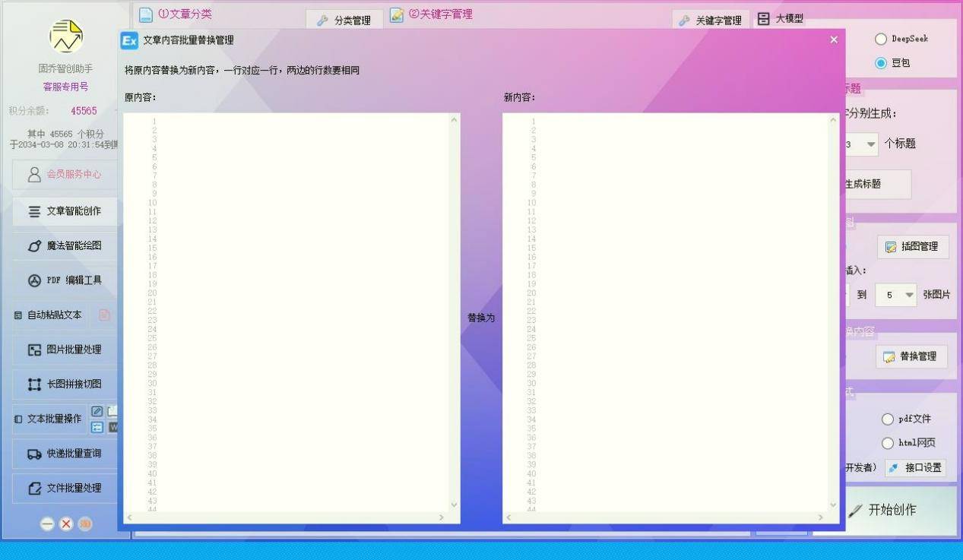Click the 原内容 vertical scrollbar down arrow
The height and width of the screenshot is (560, 963).
point(455,505)
